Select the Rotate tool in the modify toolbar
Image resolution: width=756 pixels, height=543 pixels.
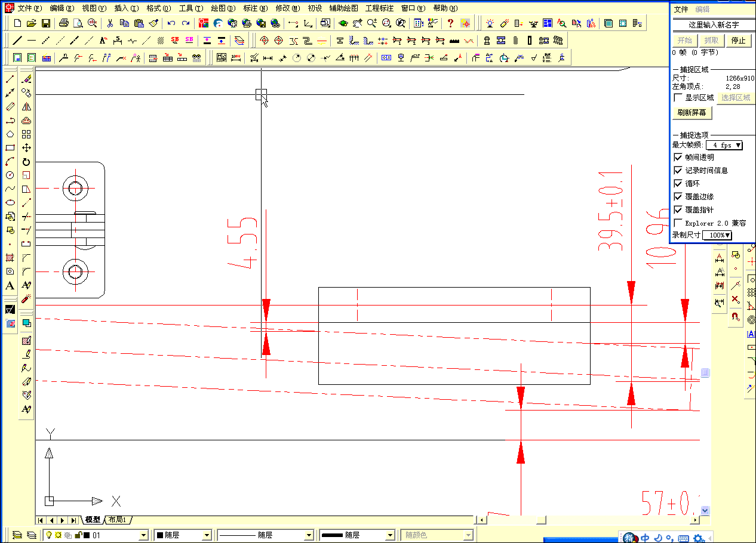pos(26,162)
